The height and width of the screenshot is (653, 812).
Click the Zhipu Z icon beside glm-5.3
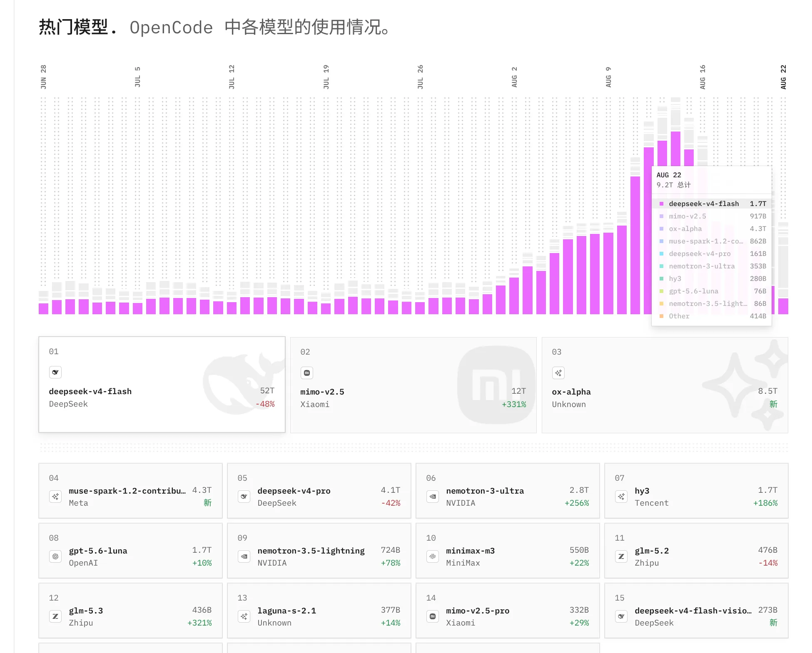coord(55,616)
